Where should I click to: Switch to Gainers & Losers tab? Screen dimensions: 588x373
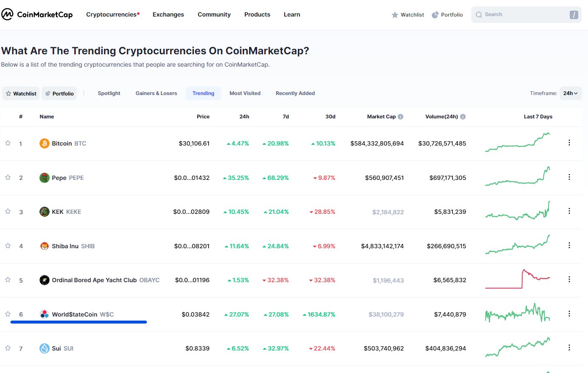(x=156, y=93)
